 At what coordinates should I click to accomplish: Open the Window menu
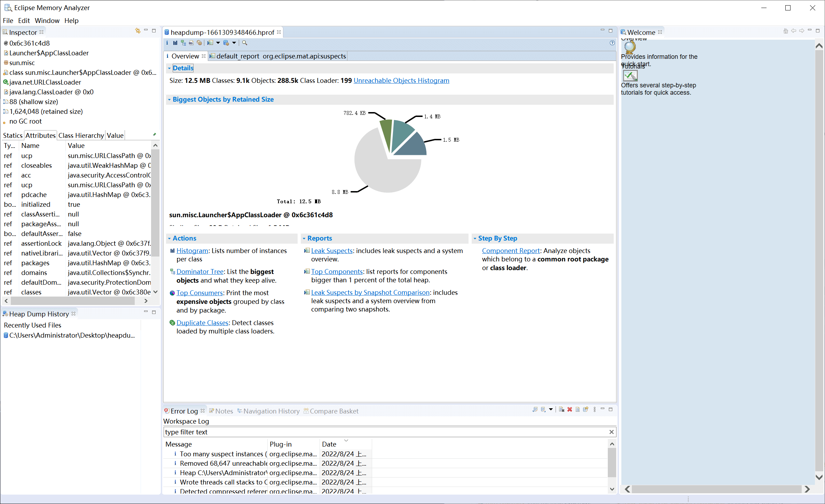point(47,21)
